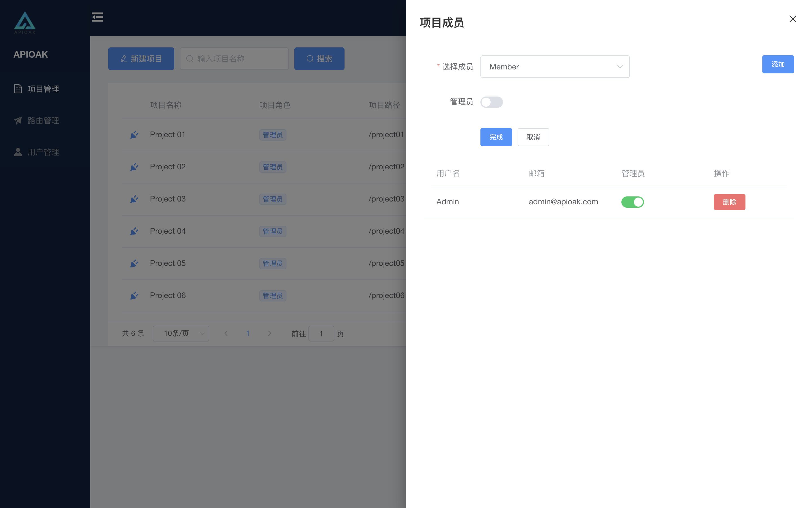Click the 项目角色 column header
Viewport: 812px width, 508px height.
(275, 105)
